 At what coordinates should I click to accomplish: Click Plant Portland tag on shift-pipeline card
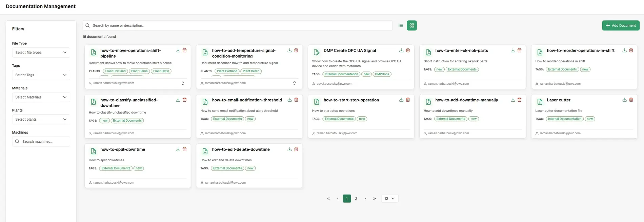(x=115, y=71)
